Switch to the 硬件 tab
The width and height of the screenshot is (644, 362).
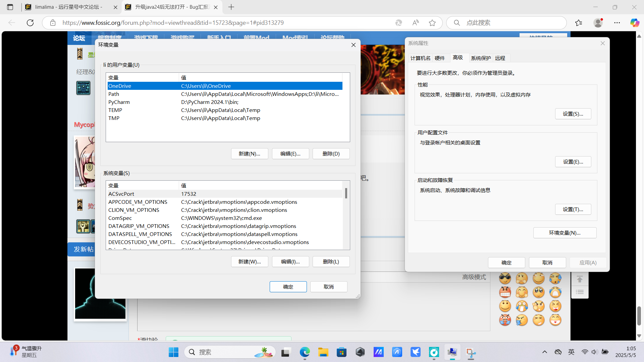439,58
